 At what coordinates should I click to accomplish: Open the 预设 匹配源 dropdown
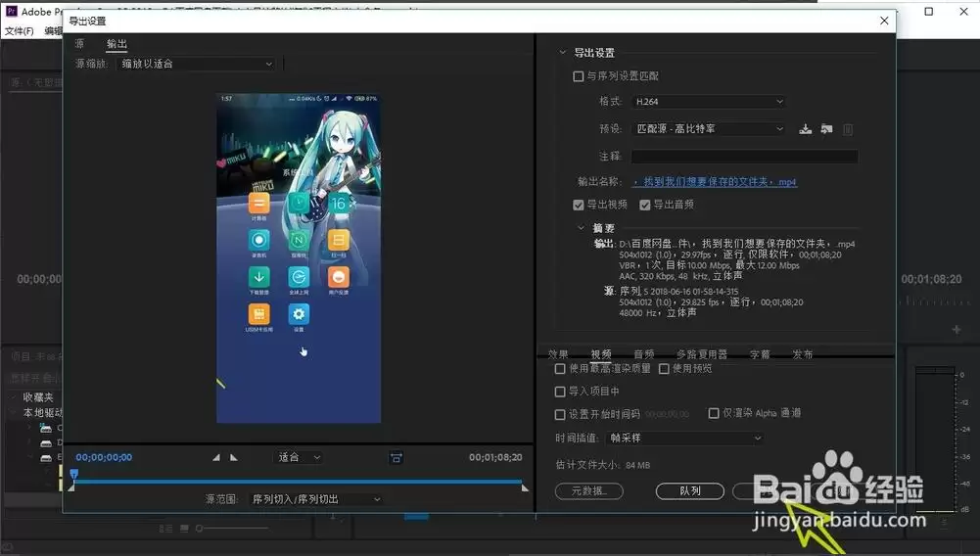point(709,128)
